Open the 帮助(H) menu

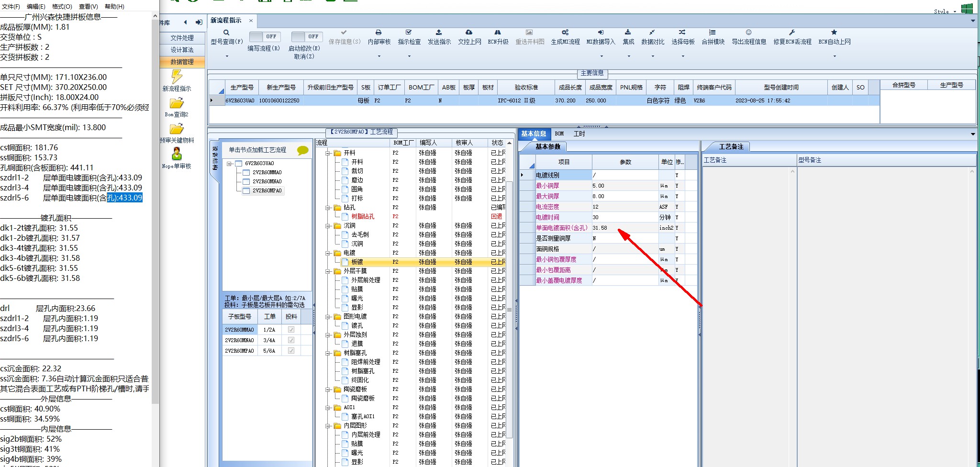(x=114, y=6)
